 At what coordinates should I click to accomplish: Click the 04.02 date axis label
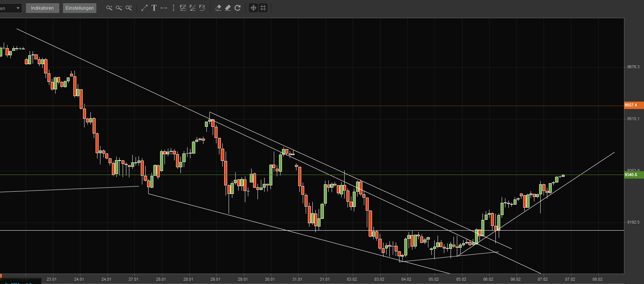(406, 279)
